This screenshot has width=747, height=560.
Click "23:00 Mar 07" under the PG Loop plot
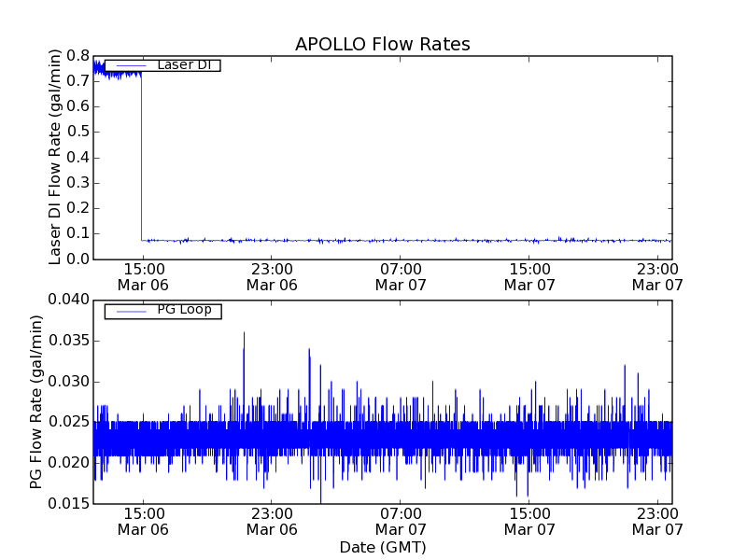click(657, 522)
